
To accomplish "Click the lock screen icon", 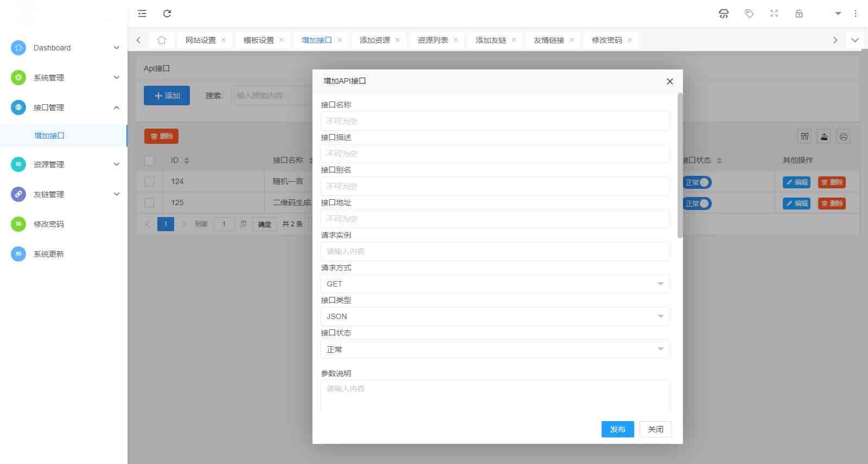I will tap(799, 14).
